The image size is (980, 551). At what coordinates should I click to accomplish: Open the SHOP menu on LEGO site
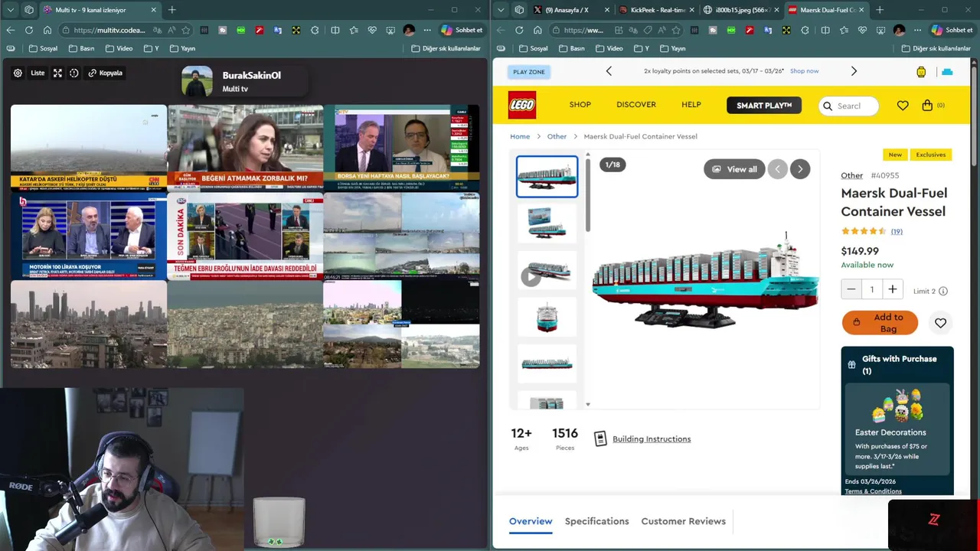pos(580,105)
